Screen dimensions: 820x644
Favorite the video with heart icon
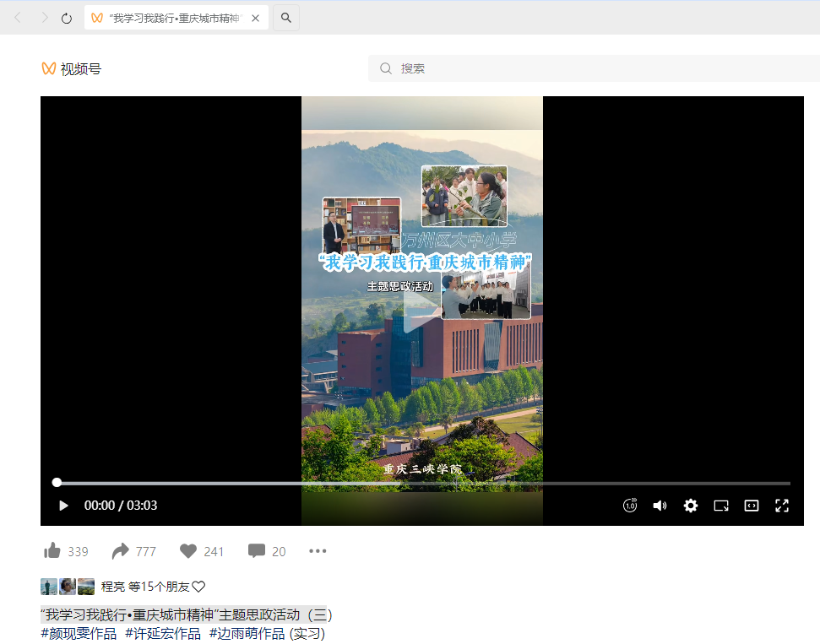(188, 551)
